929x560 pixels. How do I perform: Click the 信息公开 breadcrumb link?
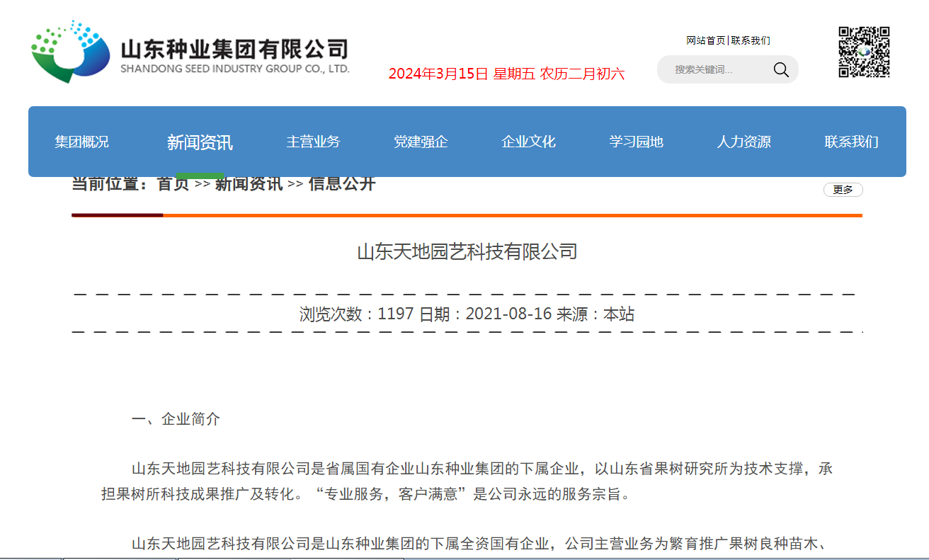click(x=342, y=184)
